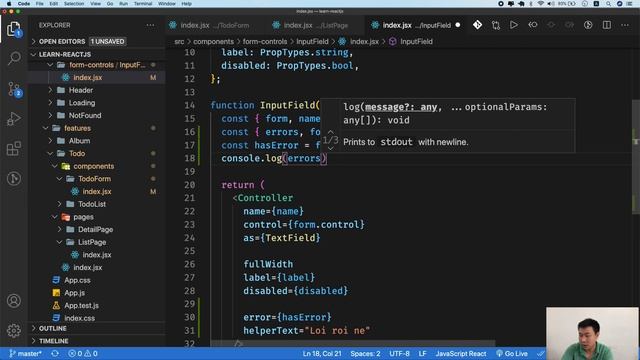Open the Help menu
This screenshot has height=360, width=640.
pos(187,4)
